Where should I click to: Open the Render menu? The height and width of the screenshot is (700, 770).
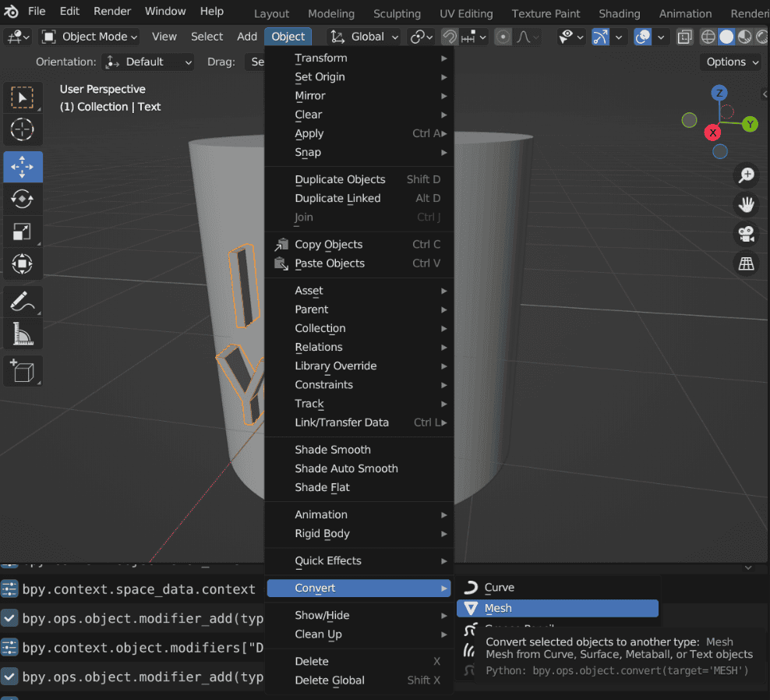point(112,11)
